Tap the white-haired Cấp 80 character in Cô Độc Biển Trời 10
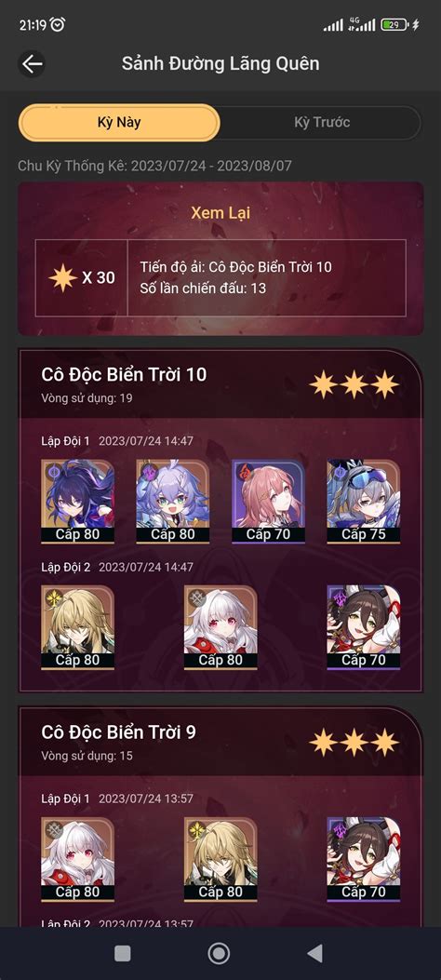The width and height of the screenshot is (441, 980). click(x=220, y=627)
